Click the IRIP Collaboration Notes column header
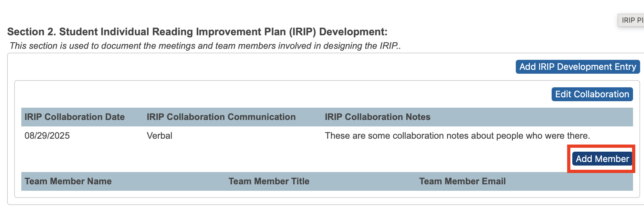 pyautogui.click(x=377, y=117)
